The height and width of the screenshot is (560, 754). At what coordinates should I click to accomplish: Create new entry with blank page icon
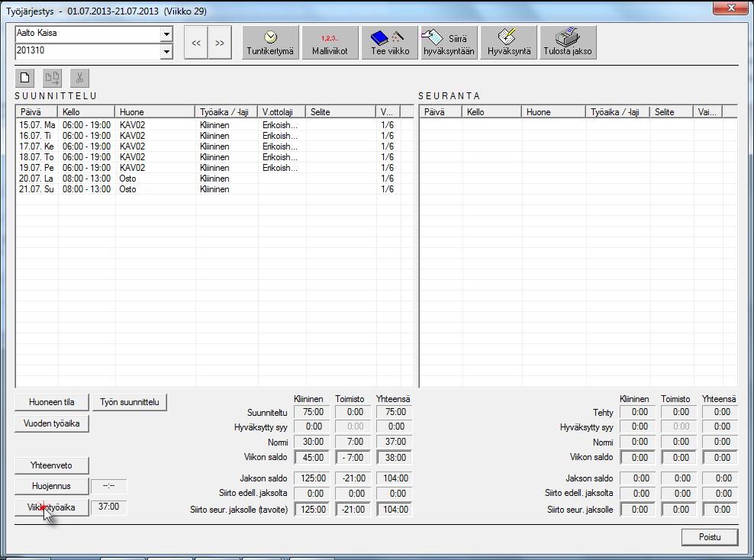coord(24,77)
